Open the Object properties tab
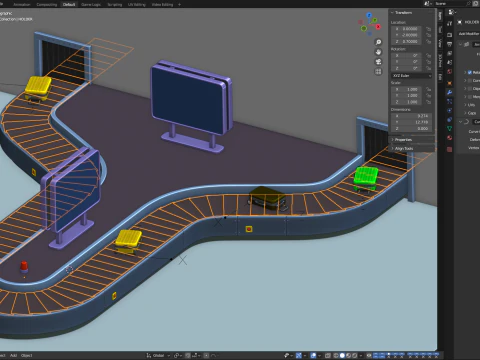The width and height of the screenshot is (480, 360). click(x=449, y=83)
